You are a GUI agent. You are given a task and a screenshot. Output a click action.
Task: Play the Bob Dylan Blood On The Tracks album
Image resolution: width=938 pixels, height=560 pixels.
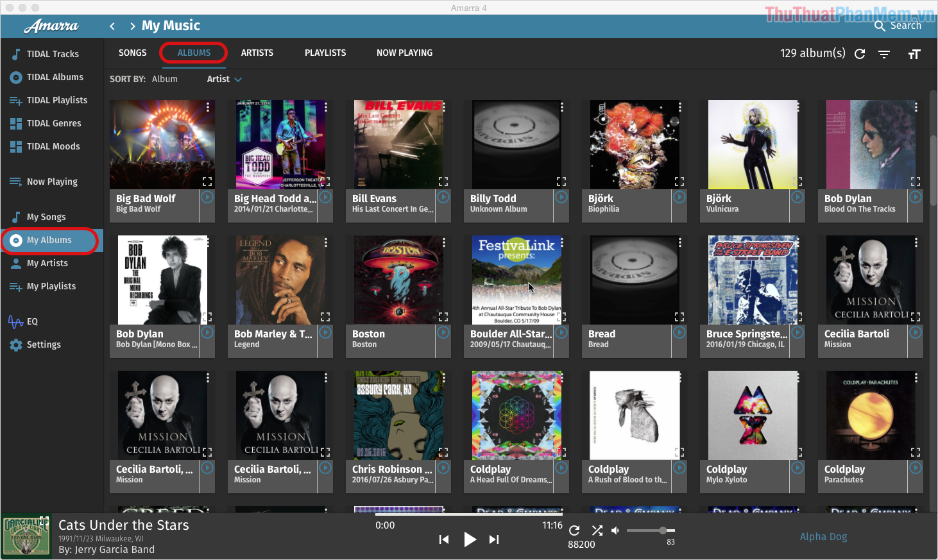pyautogui.click(x=916, y=197)
